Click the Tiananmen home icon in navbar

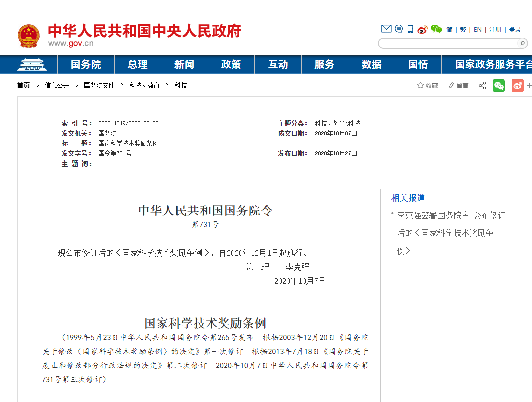(32, 65)
